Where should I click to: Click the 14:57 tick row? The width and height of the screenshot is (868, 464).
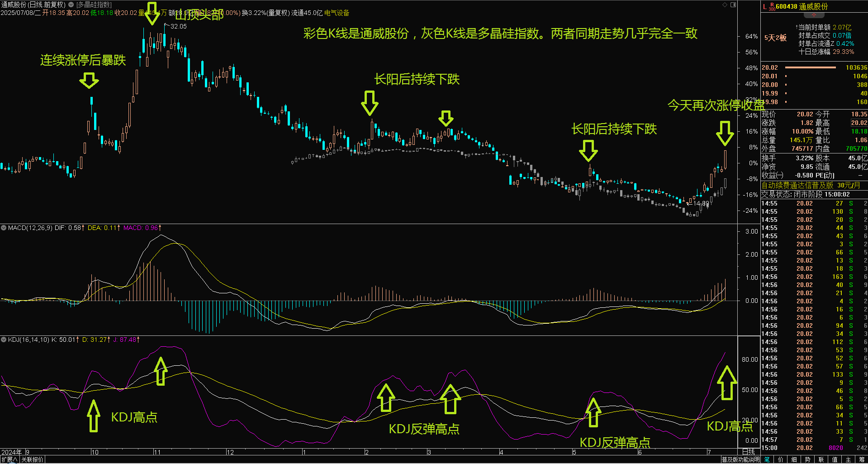(814, 440)
